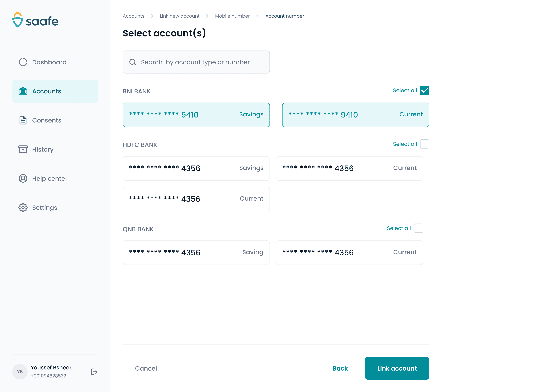Click the Accounts breadcrumb link
The image size is (552, 392).
click(133, 16)
